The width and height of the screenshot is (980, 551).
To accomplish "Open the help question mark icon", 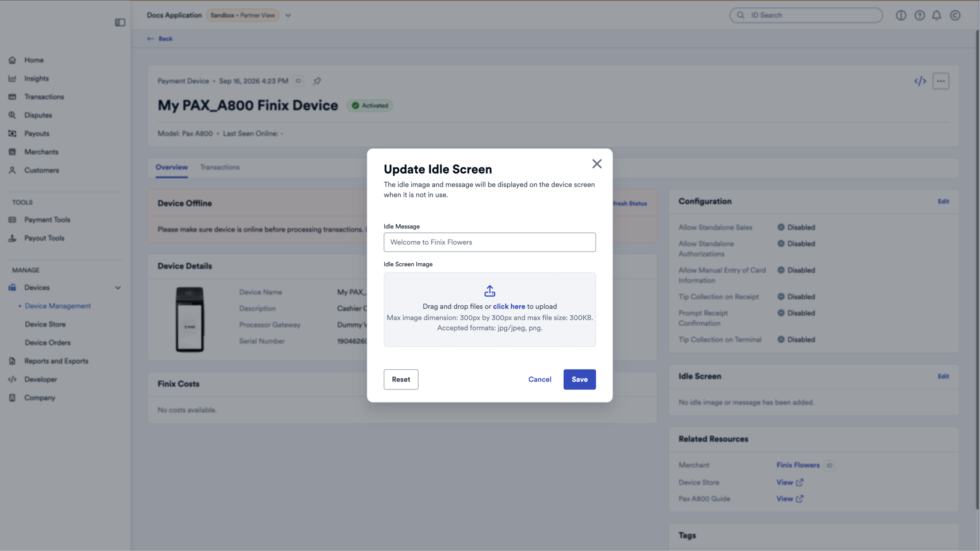I will coord(919,15).
